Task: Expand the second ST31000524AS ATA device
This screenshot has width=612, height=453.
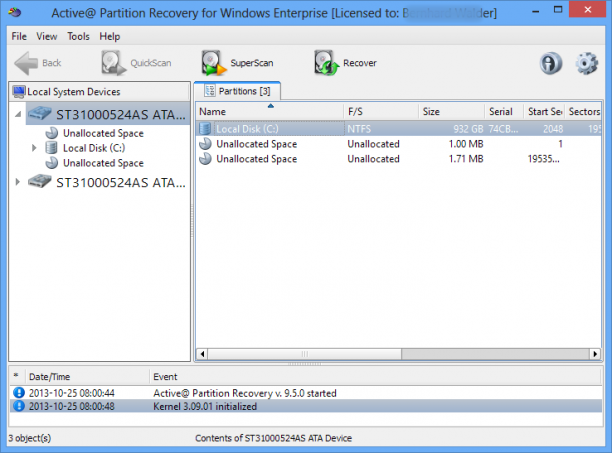Action: point(17,182)
